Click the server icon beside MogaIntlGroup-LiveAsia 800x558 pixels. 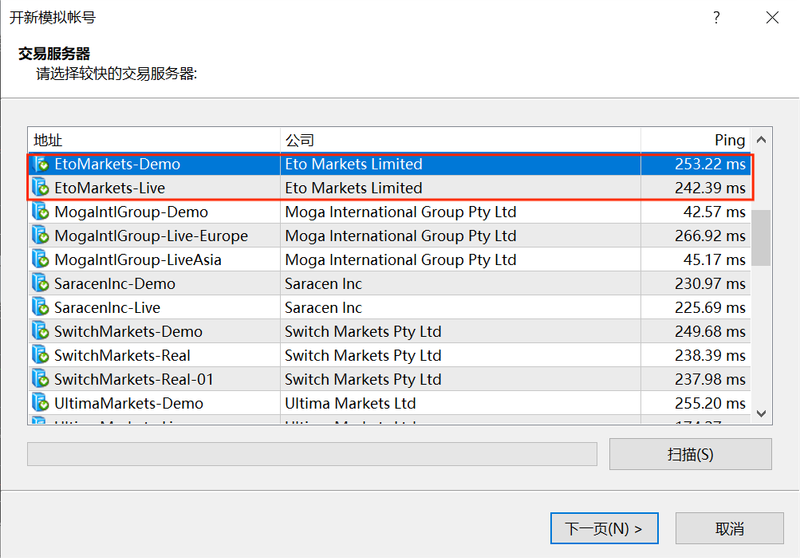click(40, 260)
